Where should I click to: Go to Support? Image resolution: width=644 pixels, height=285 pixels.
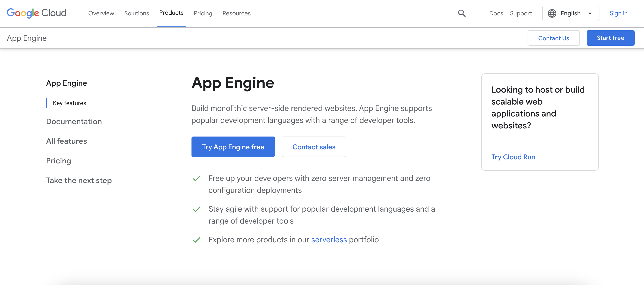[x=521, y=13]
